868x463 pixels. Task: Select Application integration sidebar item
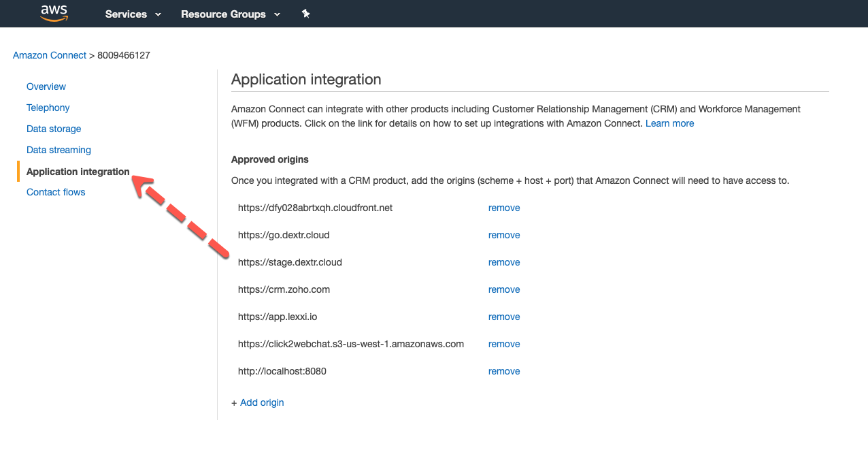(x=78, y=172)
